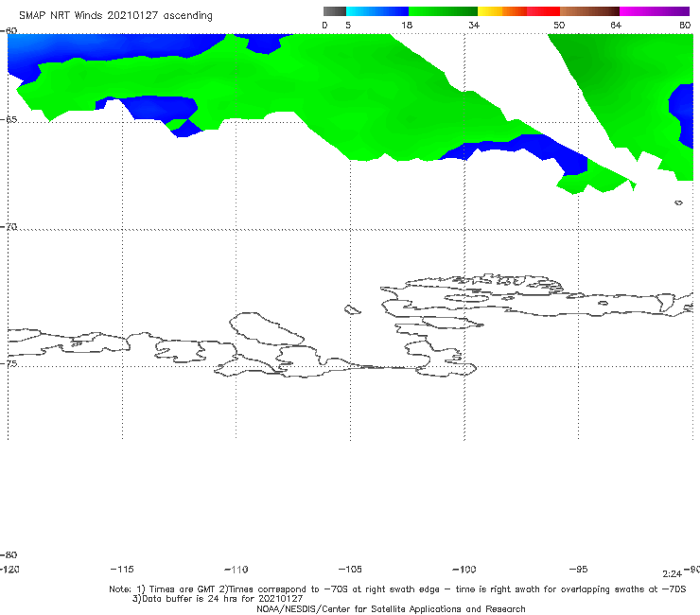
Task: Click the note line starting 'Note: 1) Times are GMT'
Action: (397, 589)
